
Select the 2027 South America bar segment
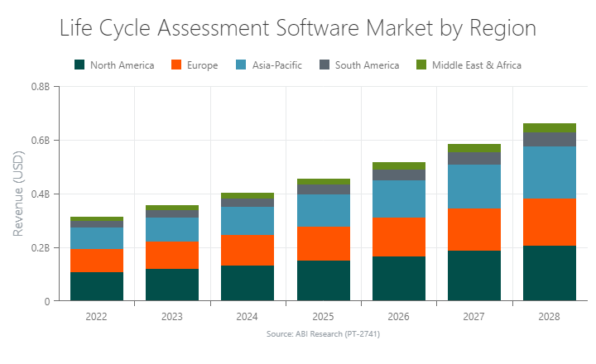pyautogui.click(x=474, y=159)
